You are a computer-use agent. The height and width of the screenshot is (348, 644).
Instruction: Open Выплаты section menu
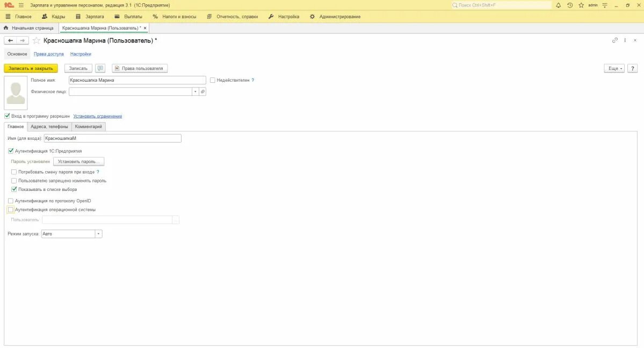pyautogui.click(x=128, y=17)
